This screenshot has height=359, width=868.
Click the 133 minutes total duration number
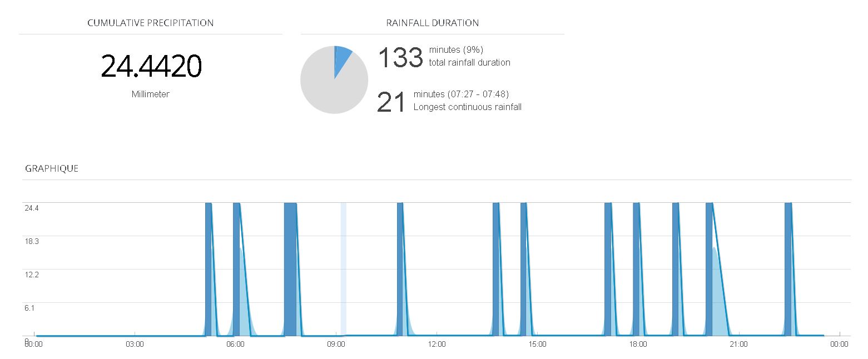(400, 58)
